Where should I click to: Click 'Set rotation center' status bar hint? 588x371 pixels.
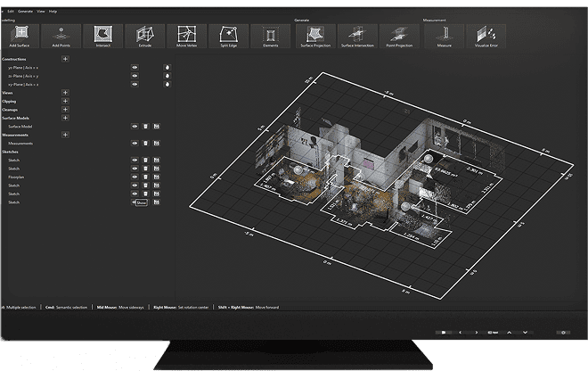193,307
